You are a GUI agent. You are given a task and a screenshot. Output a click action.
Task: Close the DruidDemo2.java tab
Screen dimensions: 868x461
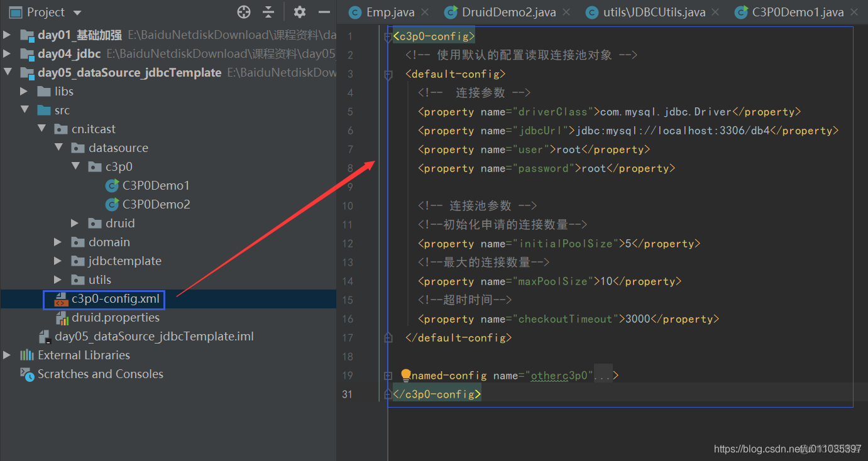click(x=567, y=12)
